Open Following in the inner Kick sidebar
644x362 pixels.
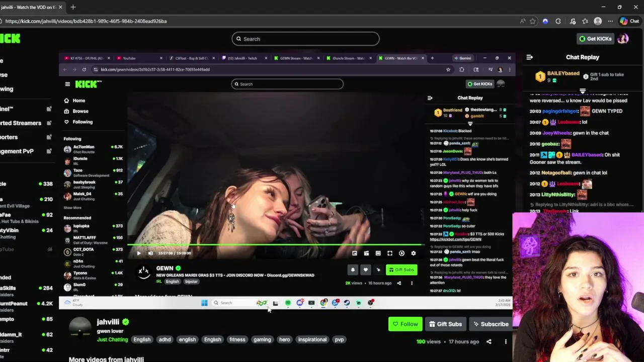pos(78,122)
